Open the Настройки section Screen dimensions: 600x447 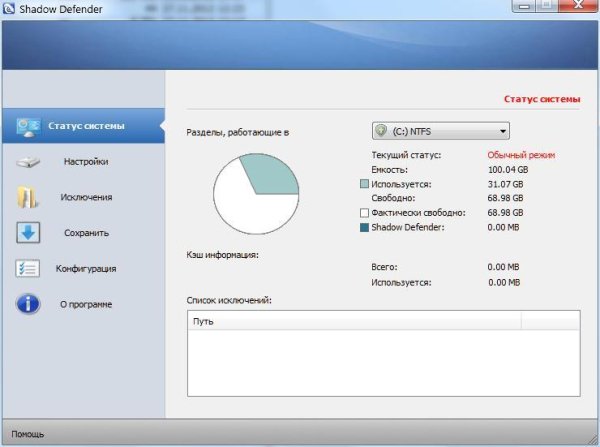click(x=86, y=162)
